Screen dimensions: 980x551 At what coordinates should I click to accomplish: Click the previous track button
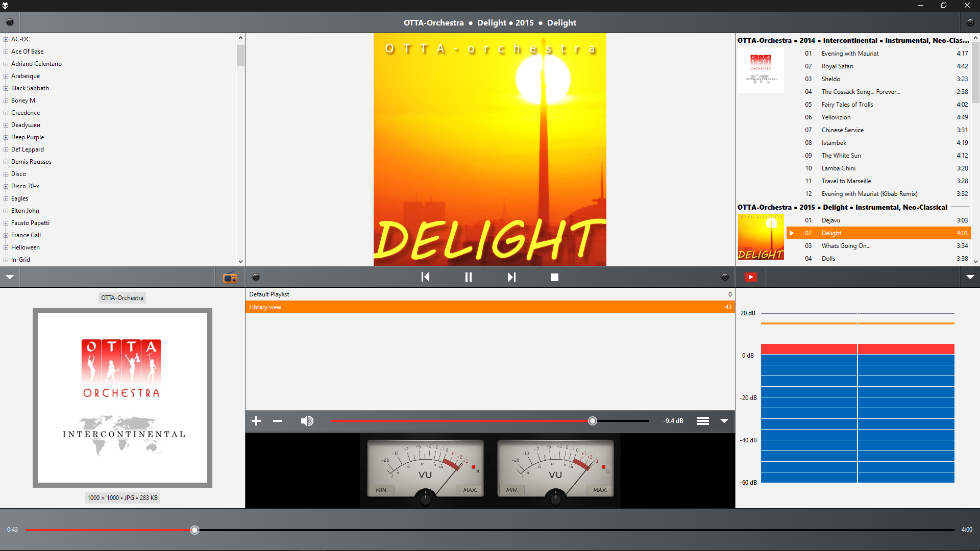pyautogui.click(x=425, y=277)
